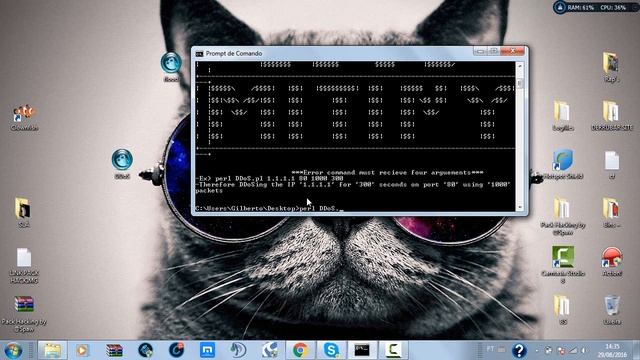Switch to the Command Prompt taskbar button
The height and width of the screenshot is (360, 640).
362,350
